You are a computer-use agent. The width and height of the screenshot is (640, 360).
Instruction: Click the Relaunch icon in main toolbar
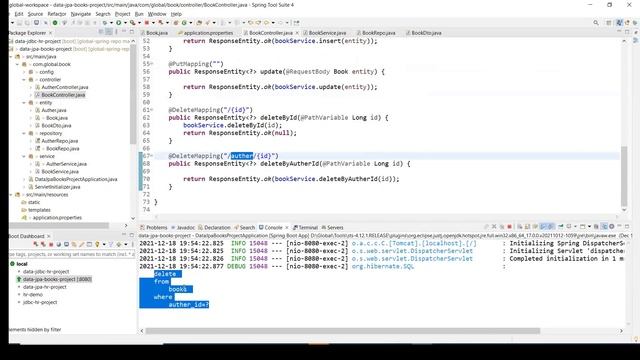pos(161,23)
